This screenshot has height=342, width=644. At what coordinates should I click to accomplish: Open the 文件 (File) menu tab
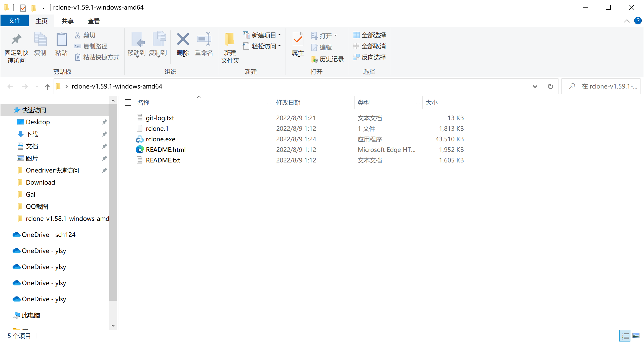pyautogui.click(x=15, y=21)
